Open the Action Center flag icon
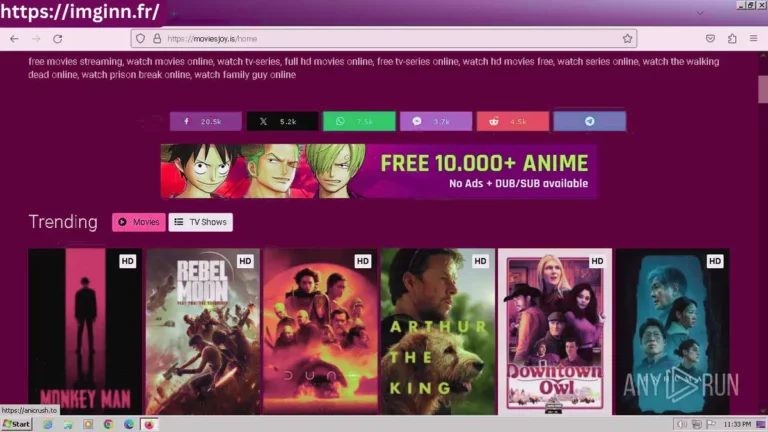768x432 pixels. coord(711,424)
